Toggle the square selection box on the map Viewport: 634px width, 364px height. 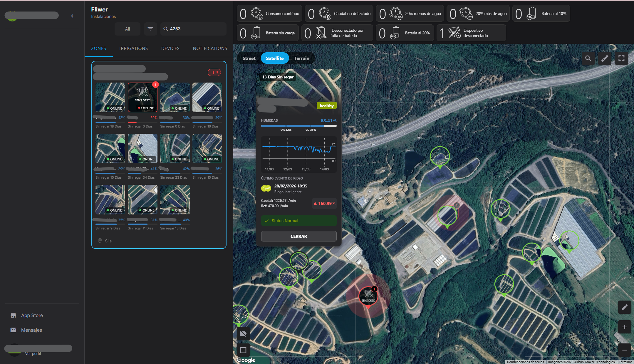click(x=243, y=350)
